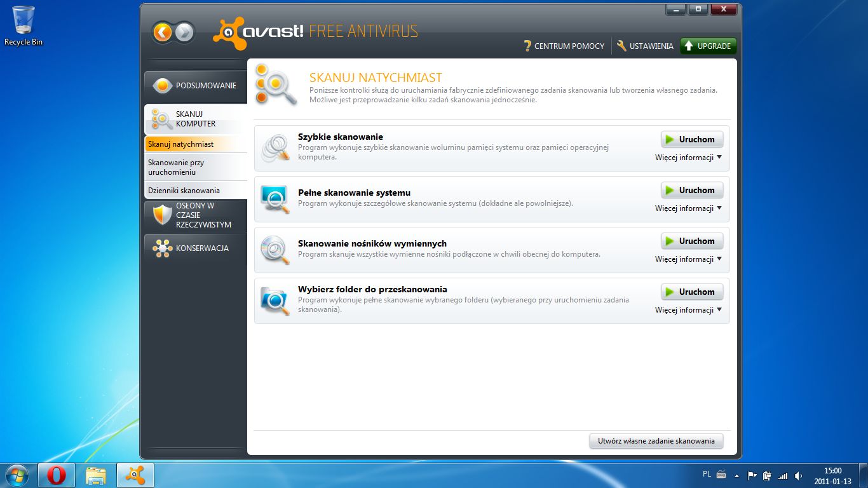This screenshot has height=488, width=868.
Task: Run the quick scan with Uruchom
Action: (692, 139)
